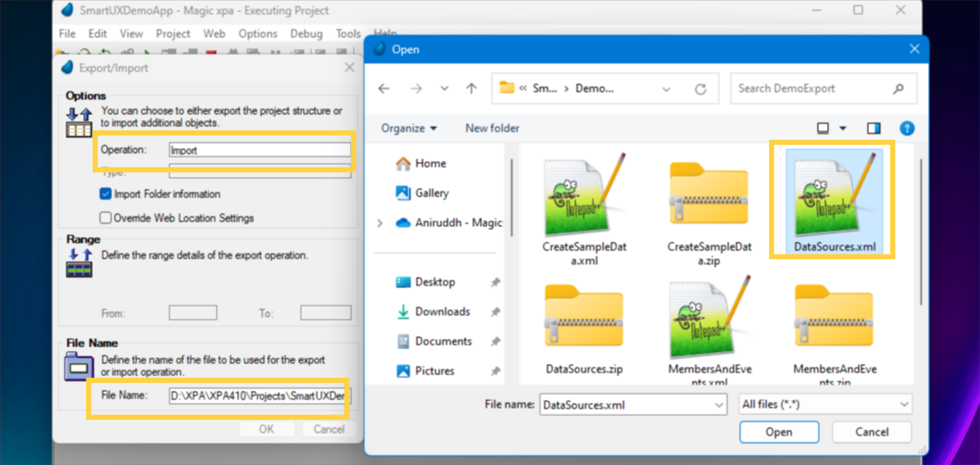Pin toggle next to Documents sidebar item
The image size is (980, 465).
[x=496, y=341]
